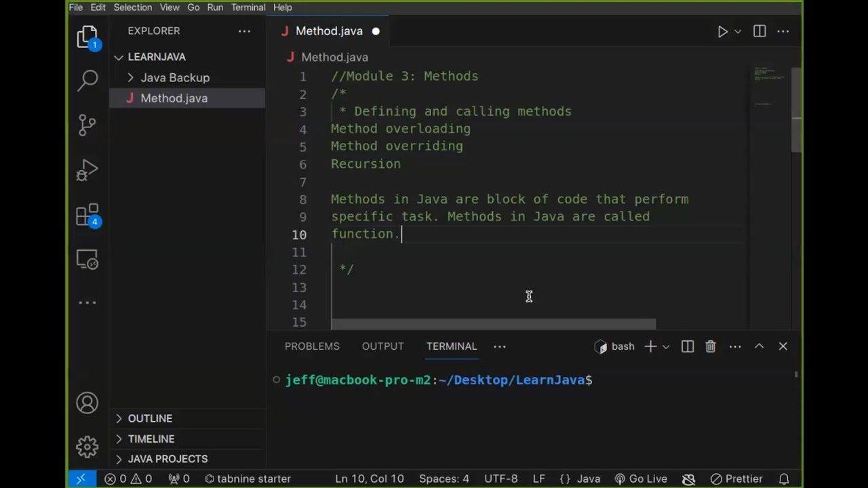
Task: Kill the terminal with trash icon
Action: coord(711,346)
